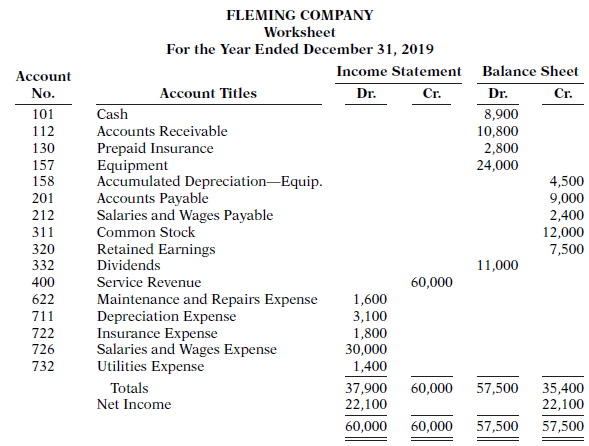Viewport: 589px width, 446px height.
Task: Click the Equipment debit amount 24,000
Action: point(497,165)
